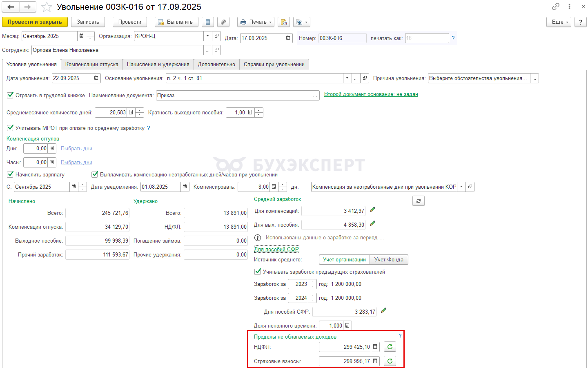Expand compensation accrual type dropdown
Image resolution: width=588 pixels, height=368 pixels.
point(461,187)
